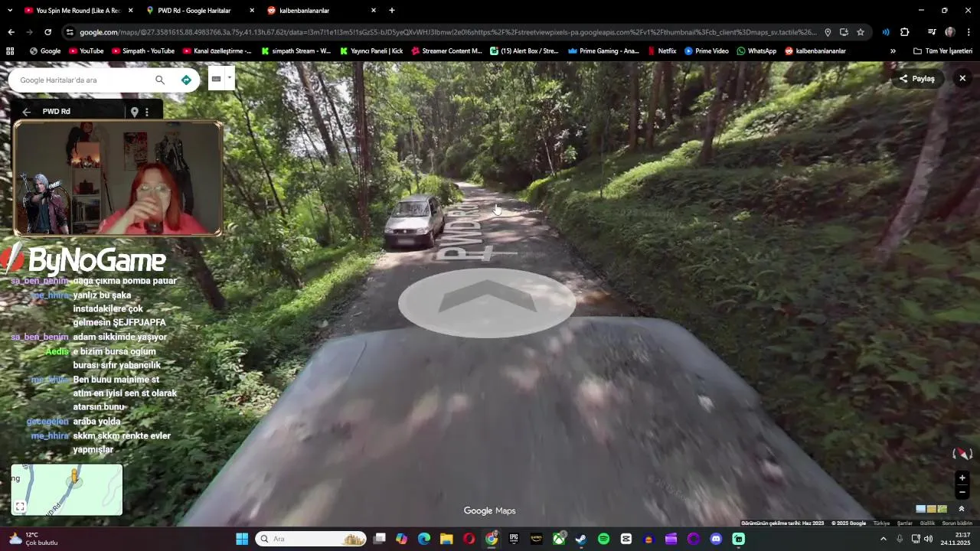980x551 pixels.
Task: Show more bookmarks with the chevron
Action: coord(893,51)
